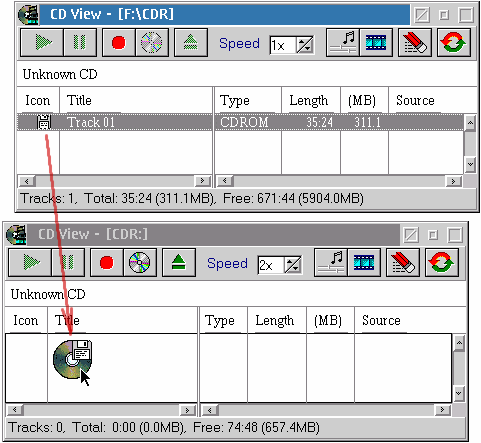481x443 pixels.
Task: Click down arrow of F:\CDR track list scrollbar
Action: click(x=470, y=164)
